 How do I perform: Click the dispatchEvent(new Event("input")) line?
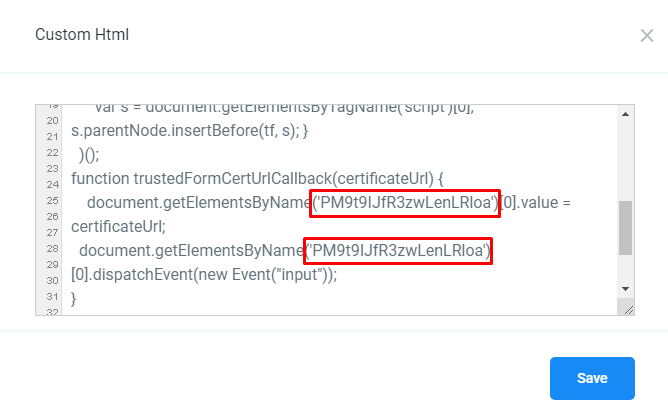coord(204,275)
